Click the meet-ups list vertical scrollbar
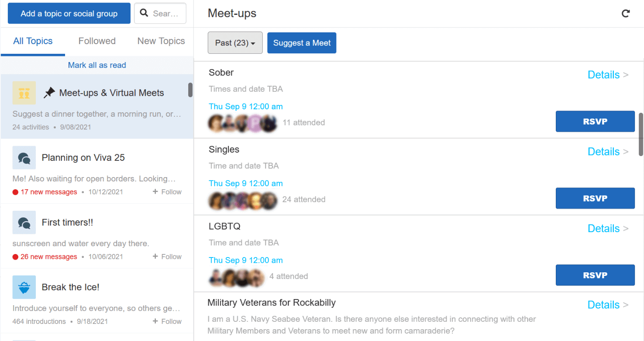 [641, 134]
